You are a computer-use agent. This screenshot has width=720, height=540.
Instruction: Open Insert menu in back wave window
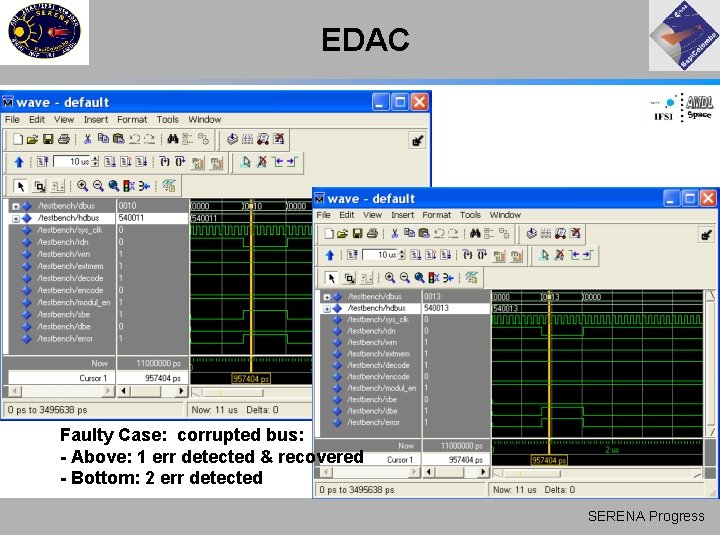(x=96, y=119)
